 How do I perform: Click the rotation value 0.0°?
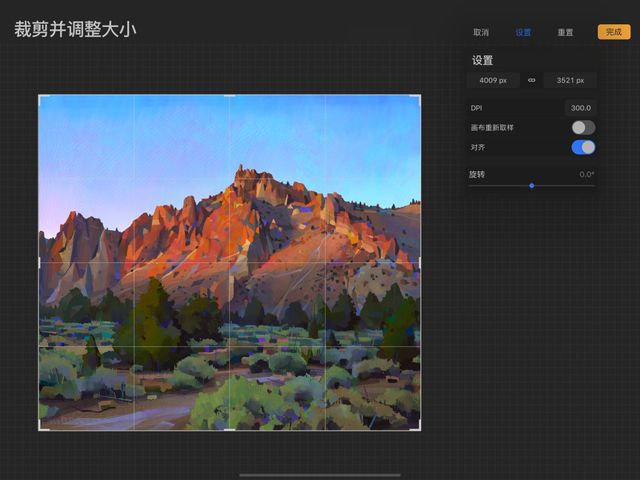click(x=587, y=174)
